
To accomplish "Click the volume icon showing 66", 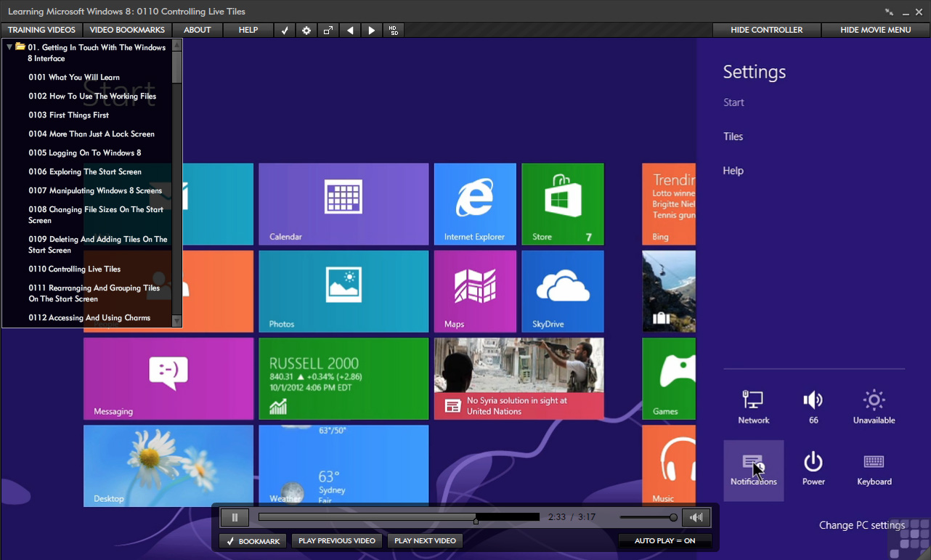I will [x=813, y=407].
